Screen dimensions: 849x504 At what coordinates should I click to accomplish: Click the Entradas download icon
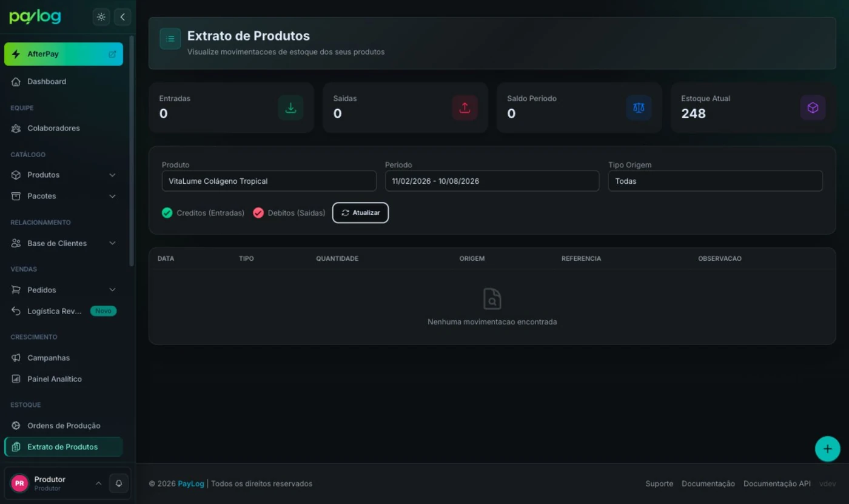point(290,108)
